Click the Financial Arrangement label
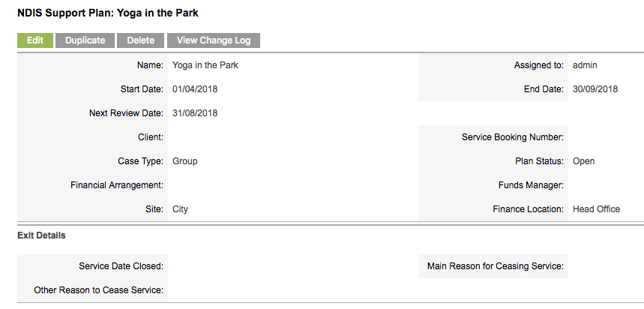This screenshot has height=309, width=644. coord(117,185)
